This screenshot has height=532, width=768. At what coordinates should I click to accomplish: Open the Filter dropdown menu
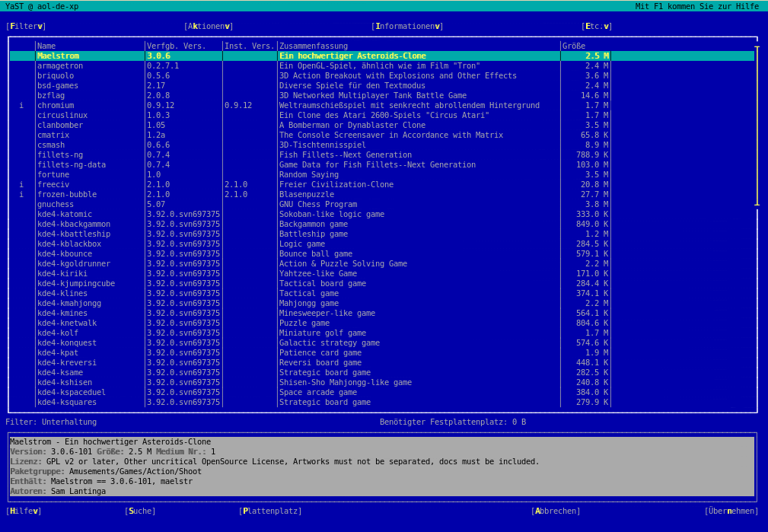(26, 27)
